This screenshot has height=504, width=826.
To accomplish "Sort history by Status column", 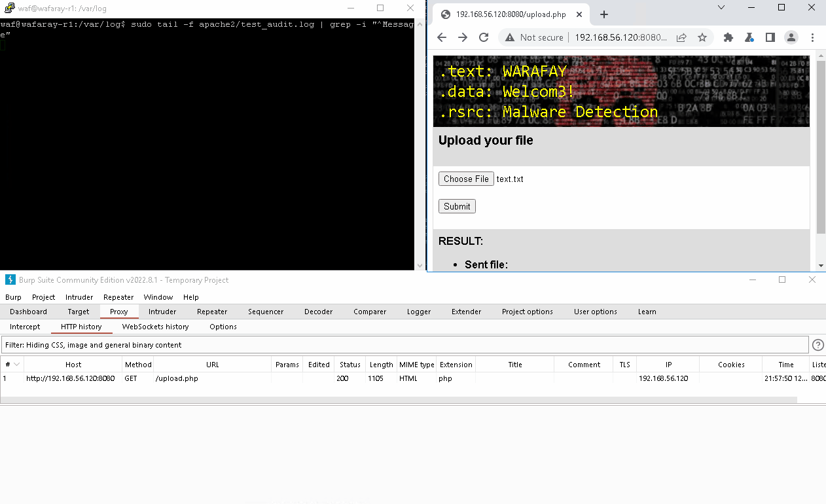I will [x=350, y=365].
